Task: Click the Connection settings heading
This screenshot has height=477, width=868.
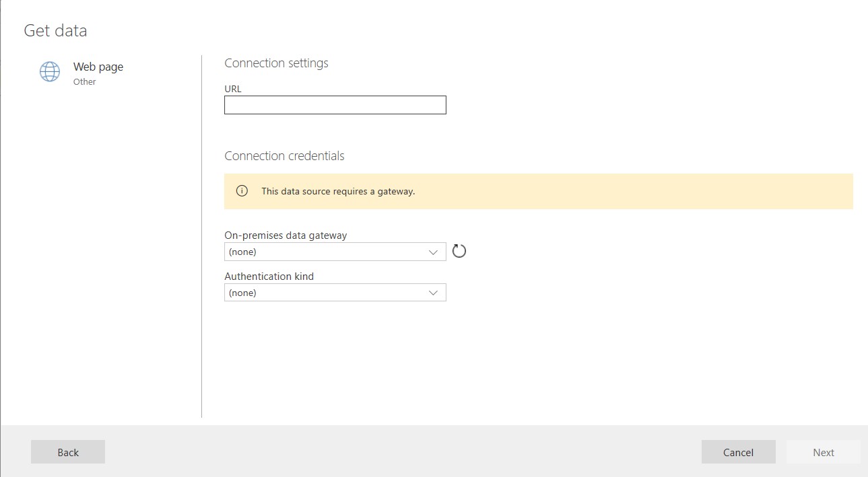Action: pyautogui.click(x=276, y=63)
